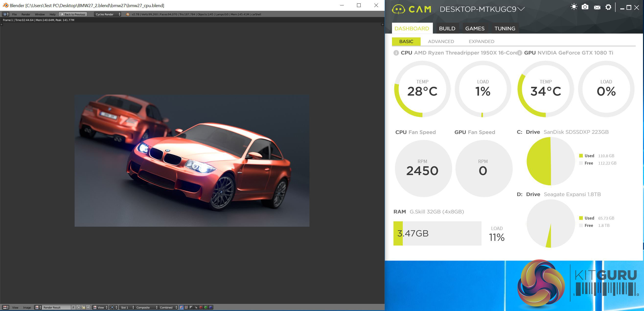Open CAM settings gear icon
Viewport: 644px width, 311px height.
(608, 7)
